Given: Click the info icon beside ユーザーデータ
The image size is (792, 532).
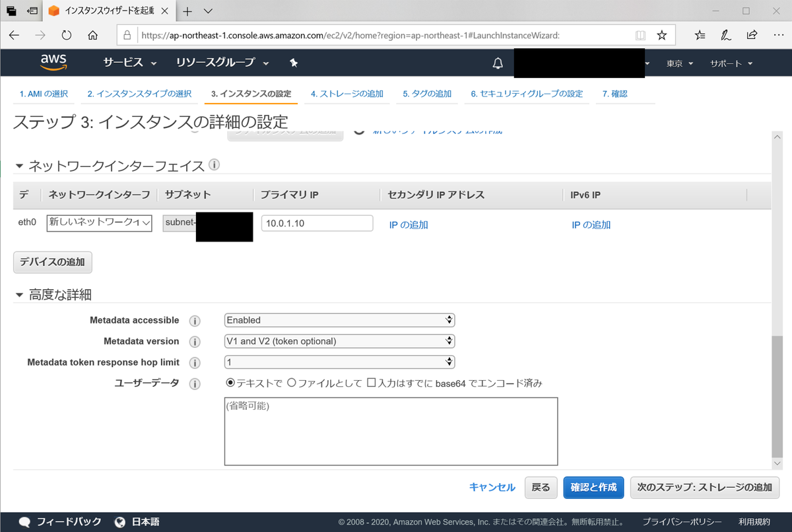Looking at the screenshot, I should 194,383.
